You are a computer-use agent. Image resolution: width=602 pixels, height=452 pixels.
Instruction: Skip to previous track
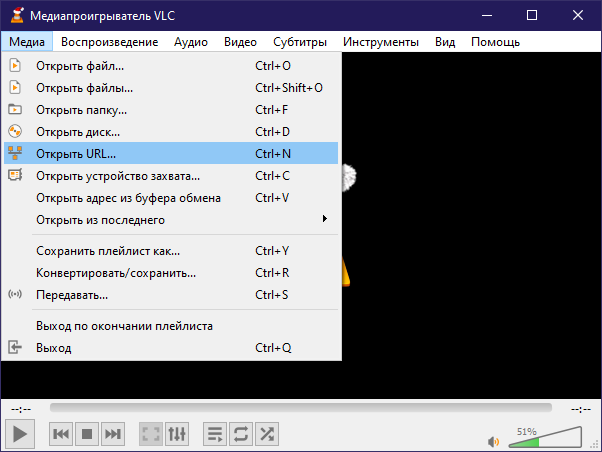point(60,434)
